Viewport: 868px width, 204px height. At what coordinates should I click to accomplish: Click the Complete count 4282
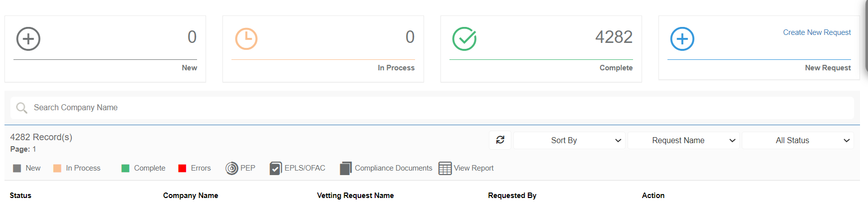pos(614,37)
